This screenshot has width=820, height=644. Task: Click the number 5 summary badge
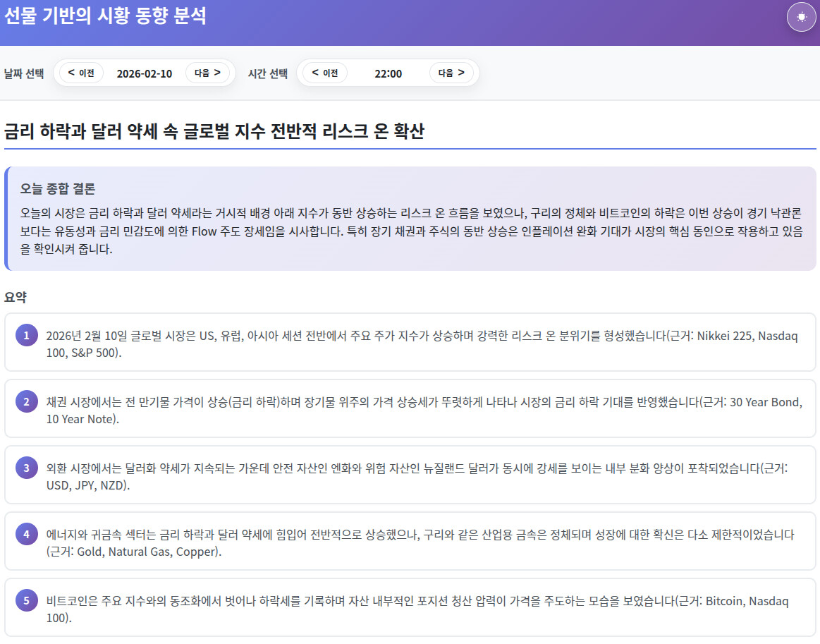pyautogui.click(x=26, y=600)
